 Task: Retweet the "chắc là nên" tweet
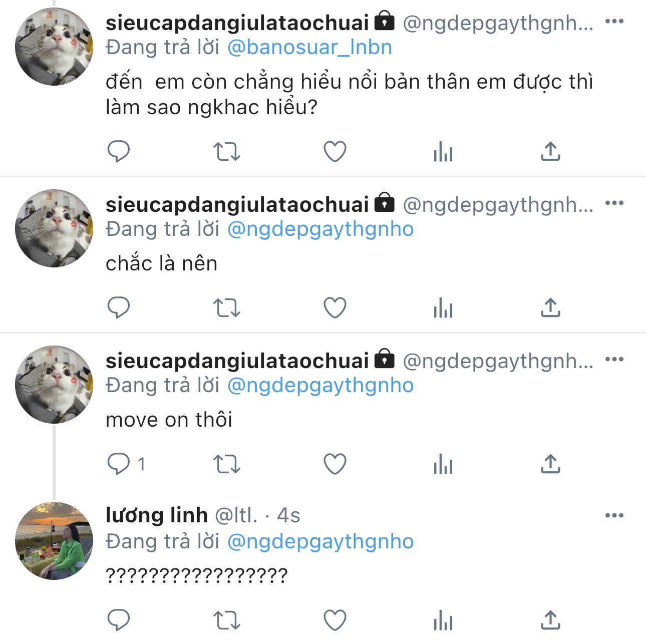click(227, 308)
